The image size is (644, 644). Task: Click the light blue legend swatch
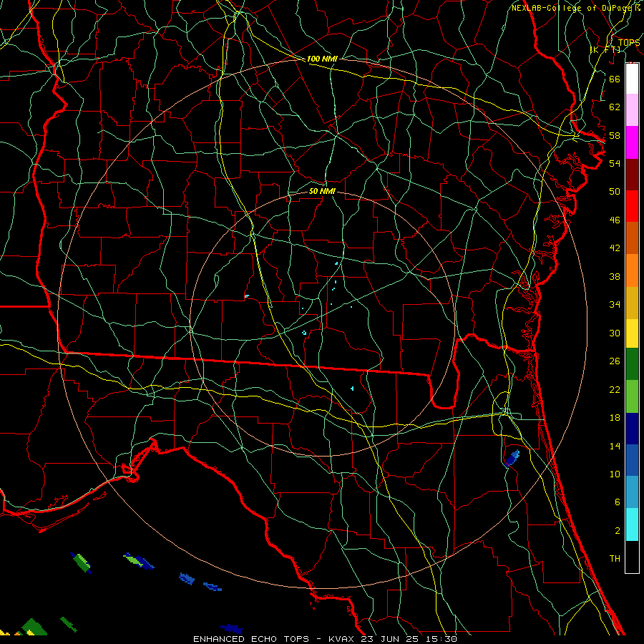click(x=632, y=492)
